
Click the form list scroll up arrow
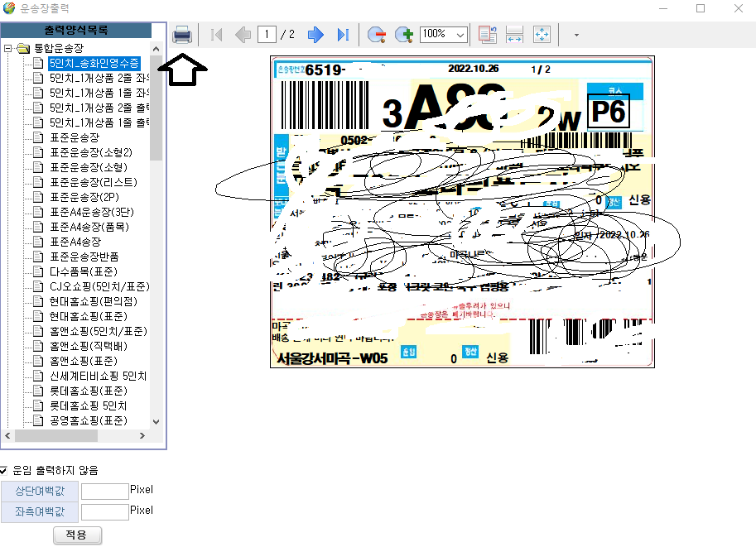point(156,49)
